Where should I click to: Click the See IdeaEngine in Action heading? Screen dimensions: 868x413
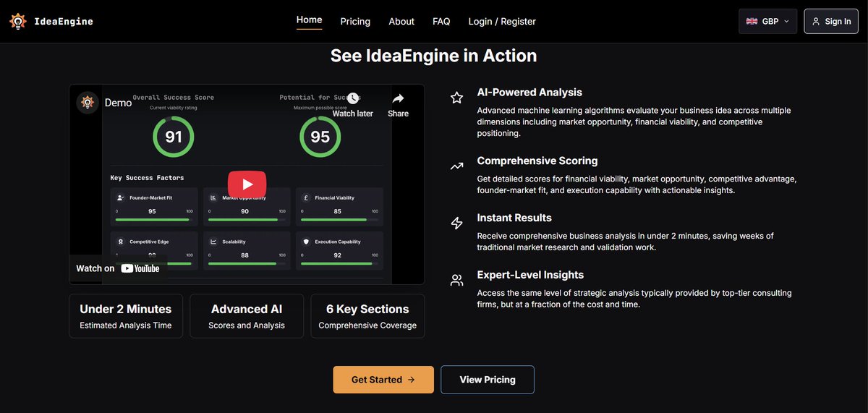[434, 56]
